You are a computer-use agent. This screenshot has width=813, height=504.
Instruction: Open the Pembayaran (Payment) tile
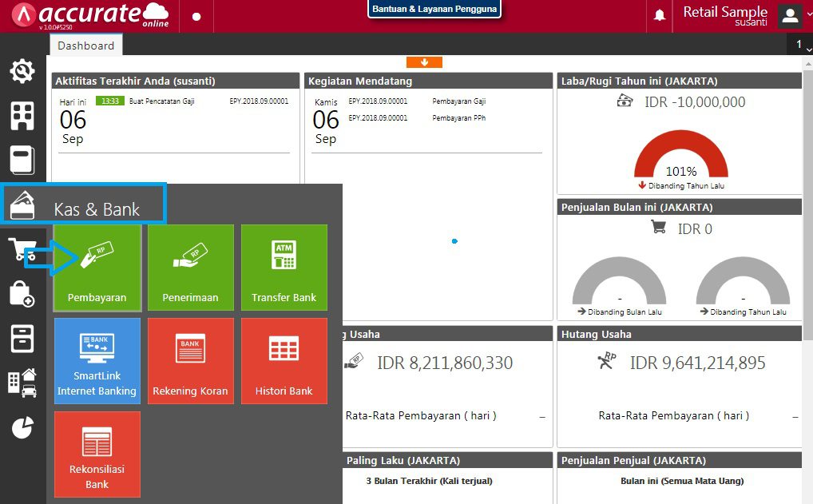coord(97,268)
